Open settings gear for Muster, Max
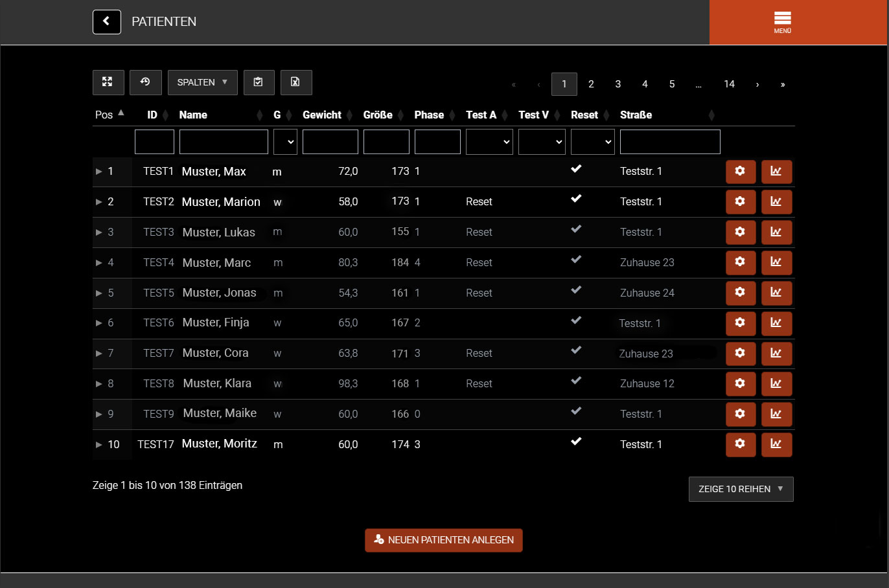Screen dimensions: 889x588 pyautogui.click(x=740, y=172)
